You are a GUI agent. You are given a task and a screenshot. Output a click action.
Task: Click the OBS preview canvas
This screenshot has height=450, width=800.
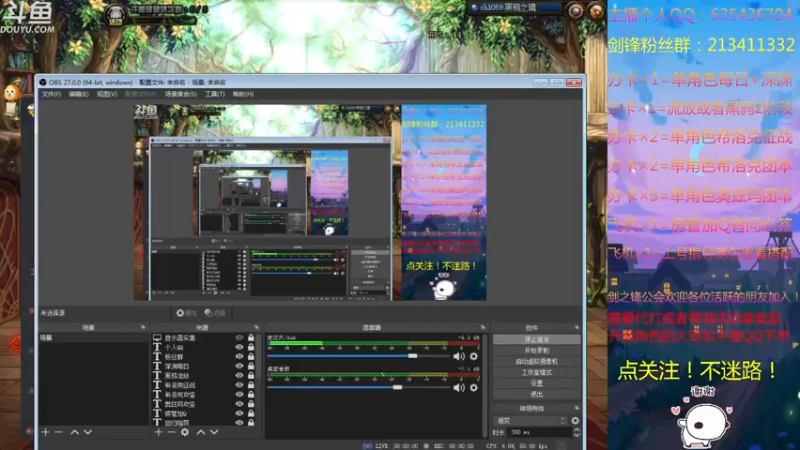pos(310,203)
